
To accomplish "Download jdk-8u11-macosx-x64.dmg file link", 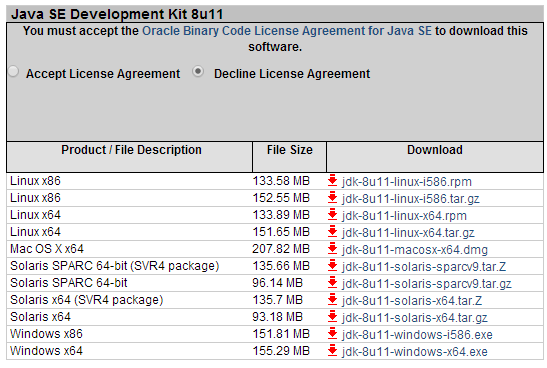I will coord(415,250).
